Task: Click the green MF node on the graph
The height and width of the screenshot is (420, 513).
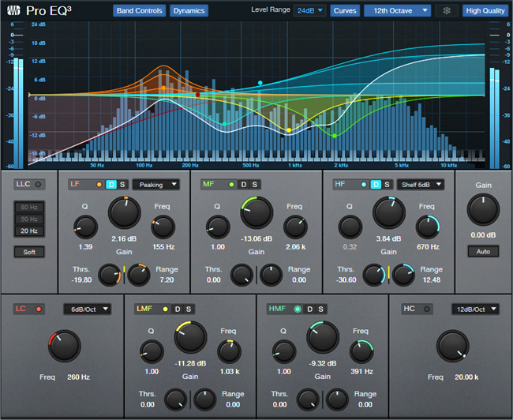Action: click(x=335, y=136)
